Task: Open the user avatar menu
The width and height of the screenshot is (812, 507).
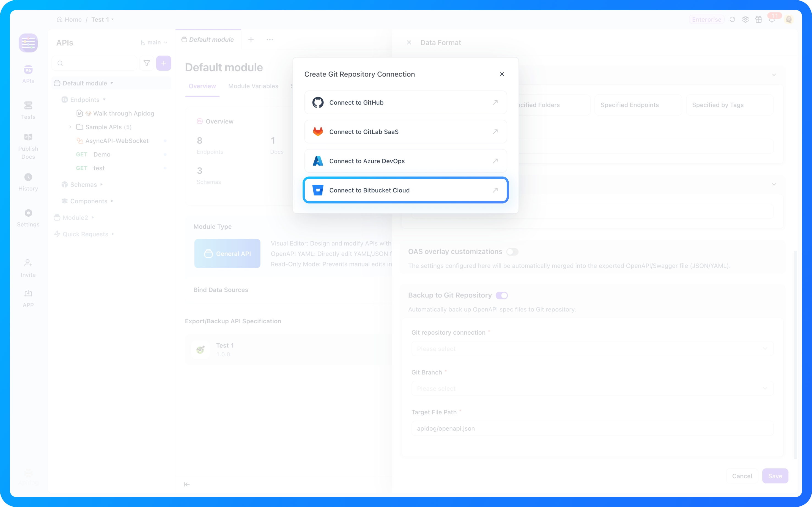Action: 789,20
